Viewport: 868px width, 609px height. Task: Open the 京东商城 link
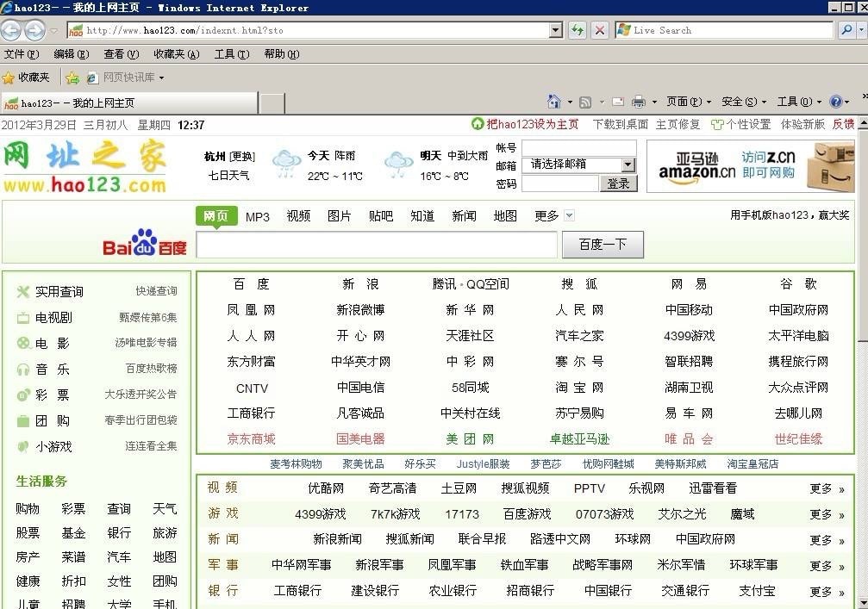(252, 439)
